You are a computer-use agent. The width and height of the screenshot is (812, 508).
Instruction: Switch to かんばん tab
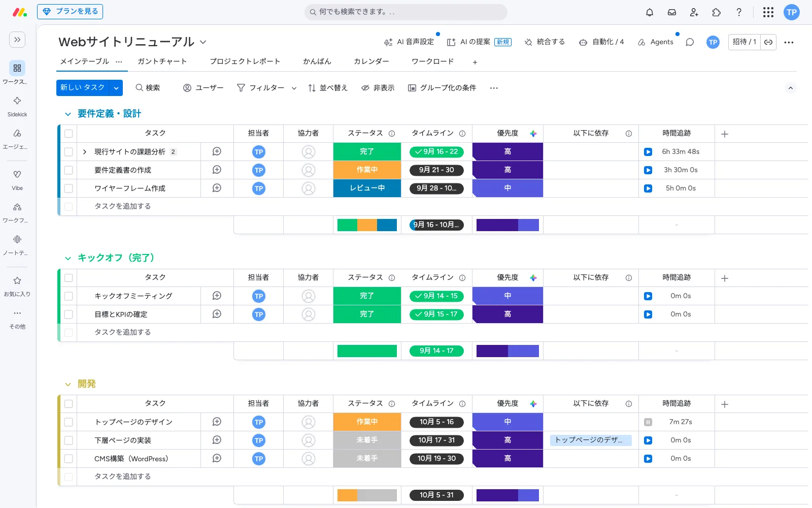click(317, 61)
